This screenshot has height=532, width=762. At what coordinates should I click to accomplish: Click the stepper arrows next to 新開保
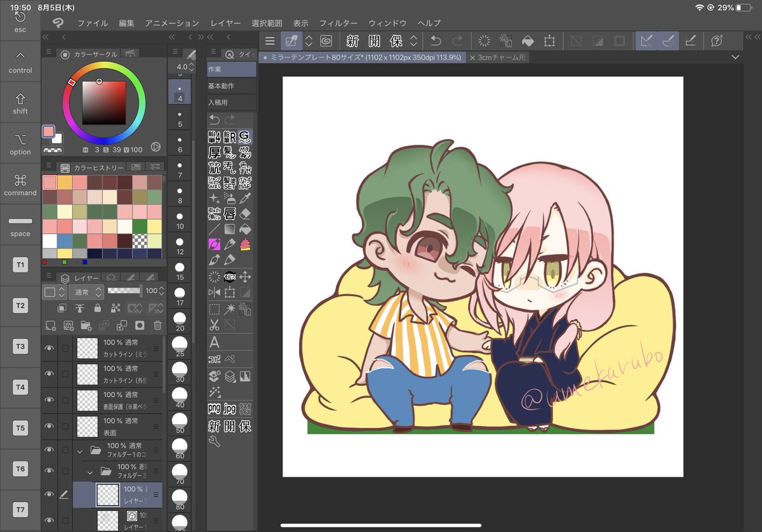pos(414,41)
